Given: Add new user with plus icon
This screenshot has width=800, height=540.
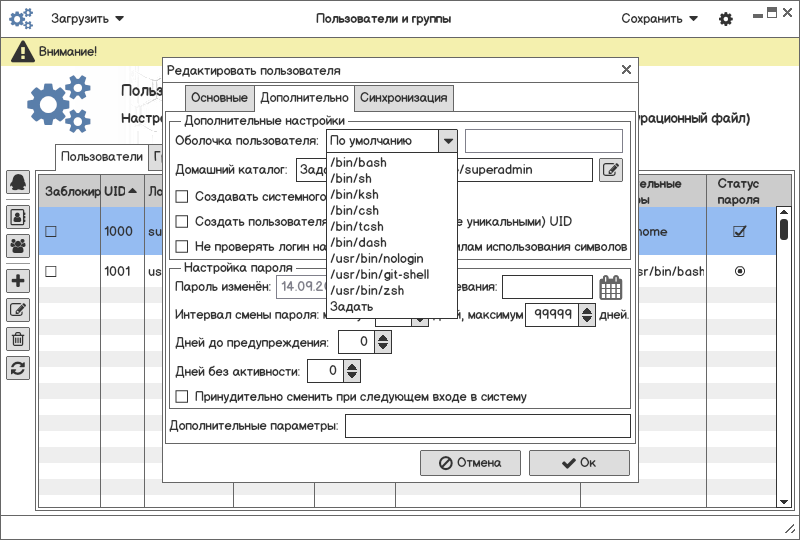Looking at the screenshot, I should 18,281.
